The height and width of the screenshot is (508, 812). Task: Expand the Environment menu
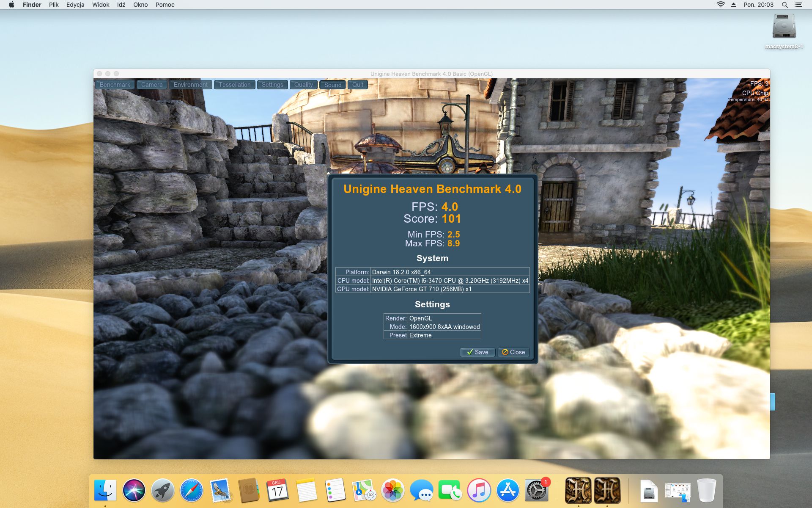(x=190, y=85)
